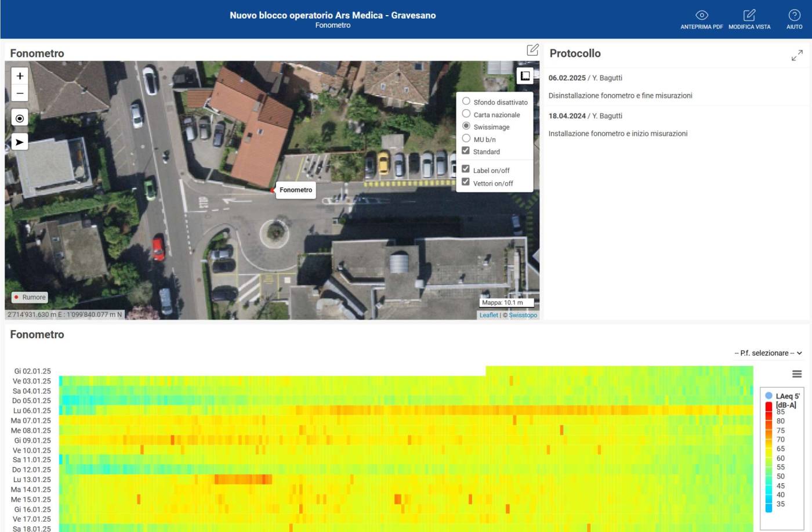Toggle the Label on/off checkbox

466,169
